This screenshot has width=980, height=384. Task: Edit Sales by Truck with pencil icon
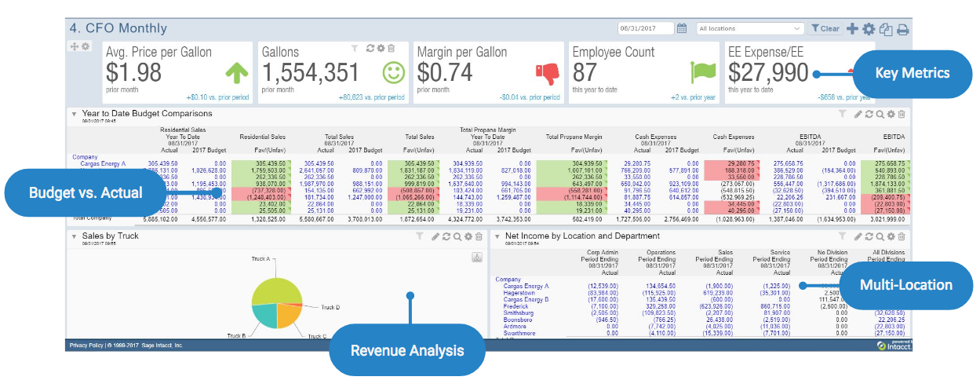[435, 236]
